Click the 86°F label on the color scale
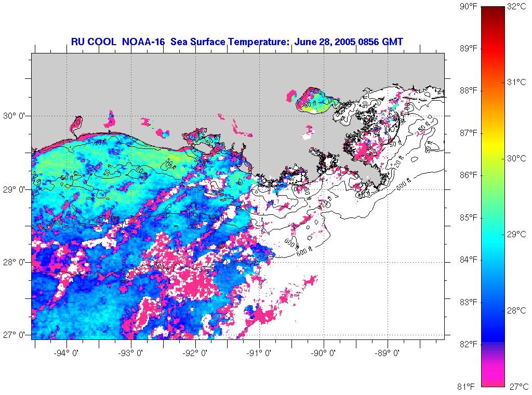 click(x=469, y=175)
